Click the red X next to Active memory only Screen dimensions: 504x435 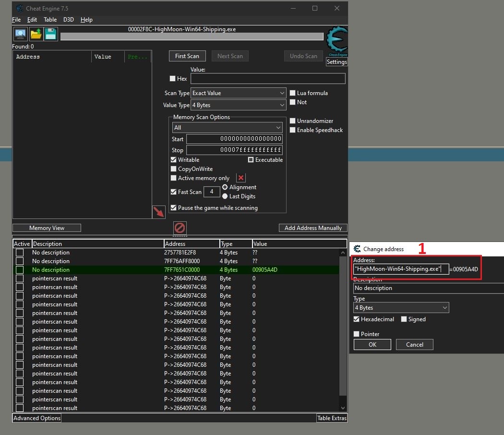pyautogui.click(x=241, y=178)
